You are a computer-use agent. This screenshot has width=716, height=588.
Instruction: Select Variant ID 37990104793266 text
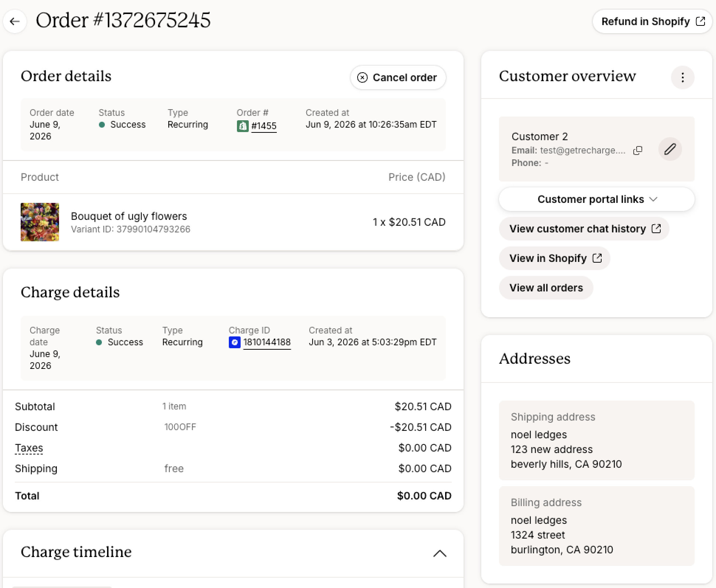[x=131, y=229]
